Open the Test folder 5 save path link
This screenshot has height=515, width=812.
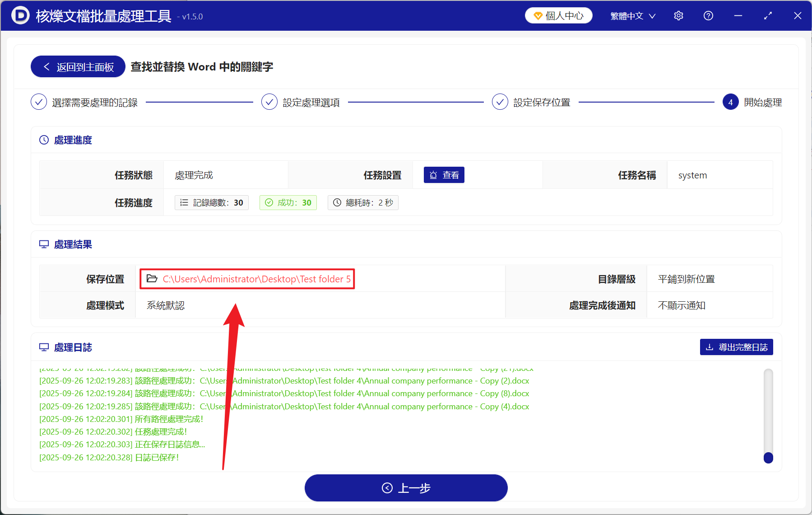point(256,279)
